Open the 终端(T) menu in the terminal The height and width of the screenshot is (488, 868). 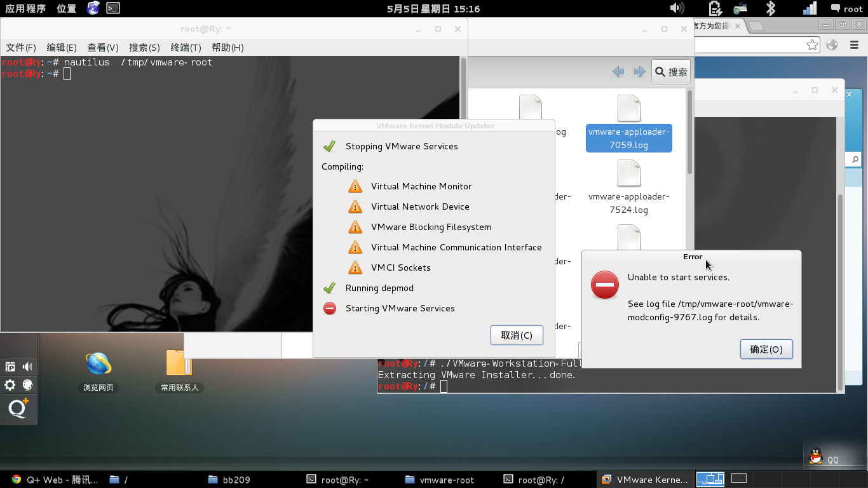coord(186,48)
